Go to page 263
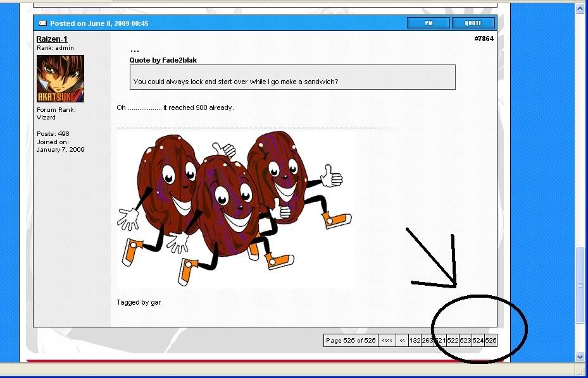Image resolution: width=588 pixels, height=378 pixels. coord(428,340)
